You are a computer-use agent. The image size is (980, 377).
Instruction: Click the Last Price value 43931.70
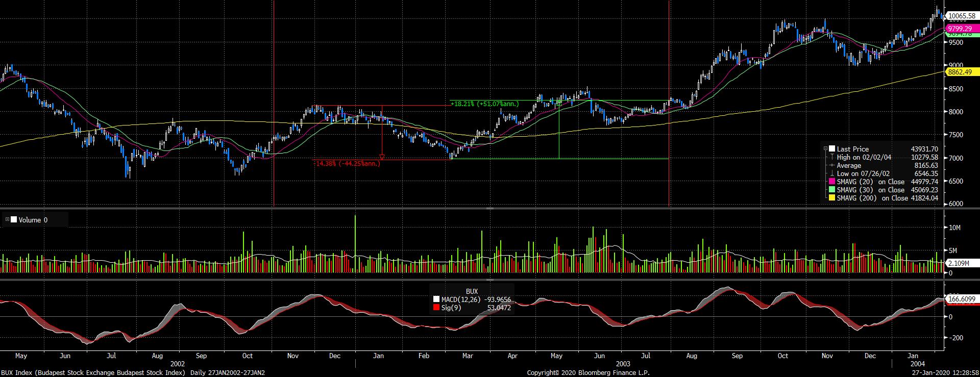[x=924, y=149]
